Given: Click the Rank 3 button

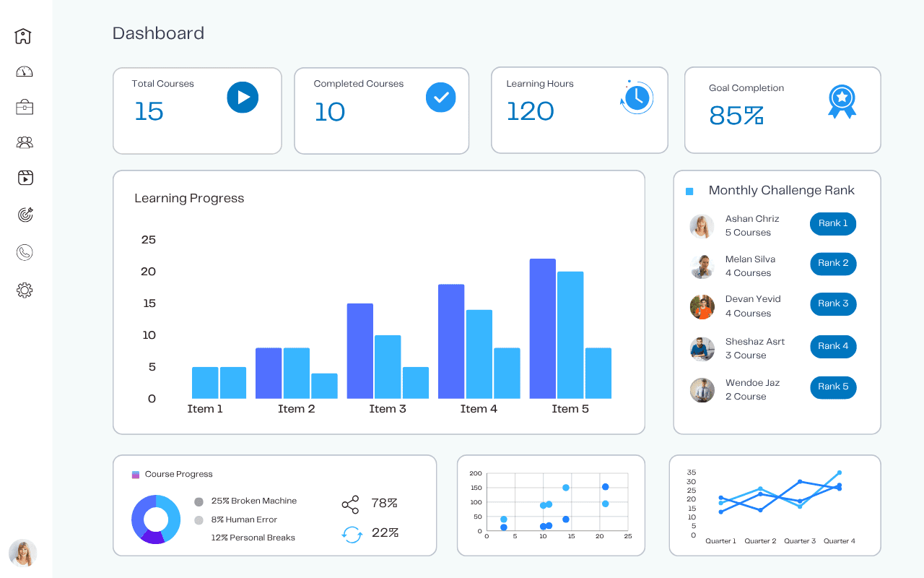Looking at the screenshot, I should [x=833, y=304].
